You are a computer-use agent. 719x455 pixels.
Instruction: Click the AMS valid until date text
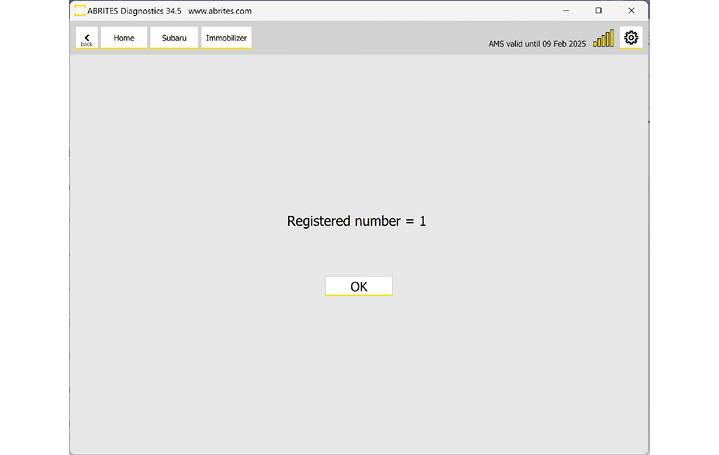[536, 44]
